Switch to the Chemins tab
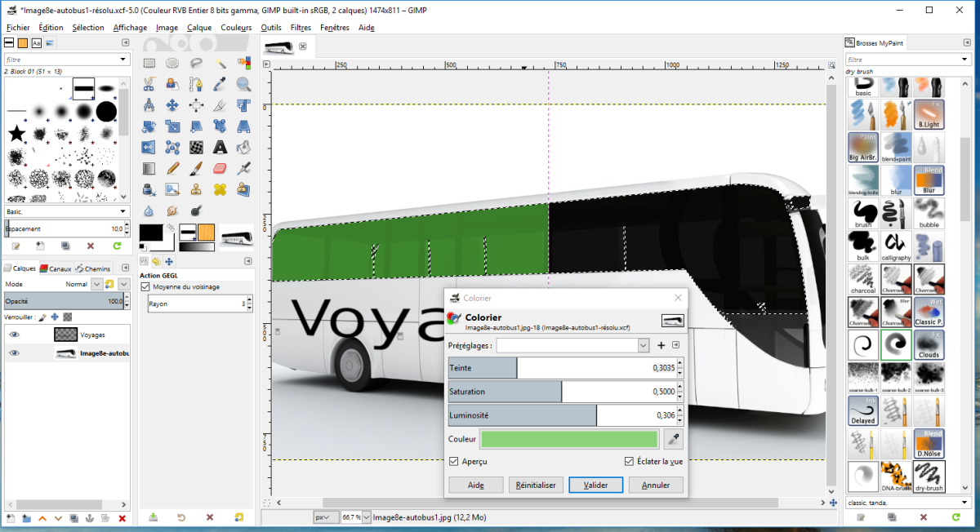Image resolution: width=980 pixels, height=532 pixels. (93, 268)
